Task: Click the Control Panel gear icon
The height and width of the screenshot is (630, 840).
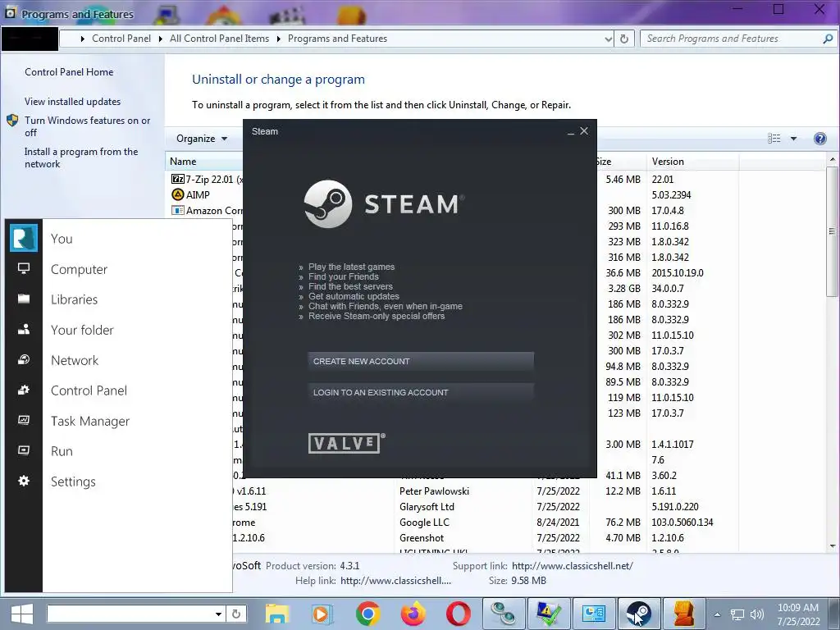Action: 24,390
